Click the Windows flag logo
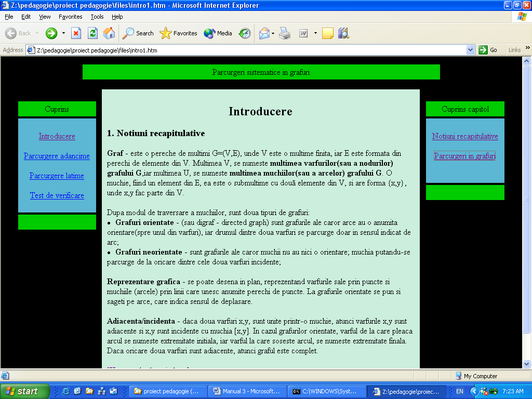 (522, 17)
